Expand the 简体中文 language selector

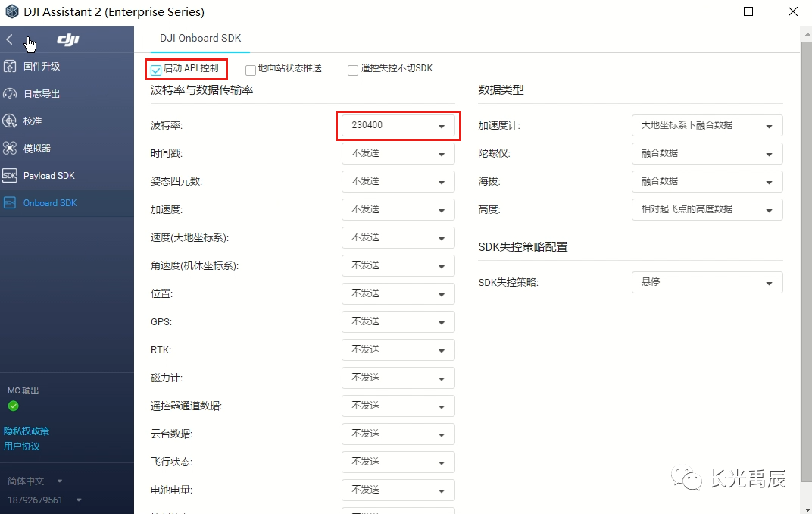tap(35, 481)
